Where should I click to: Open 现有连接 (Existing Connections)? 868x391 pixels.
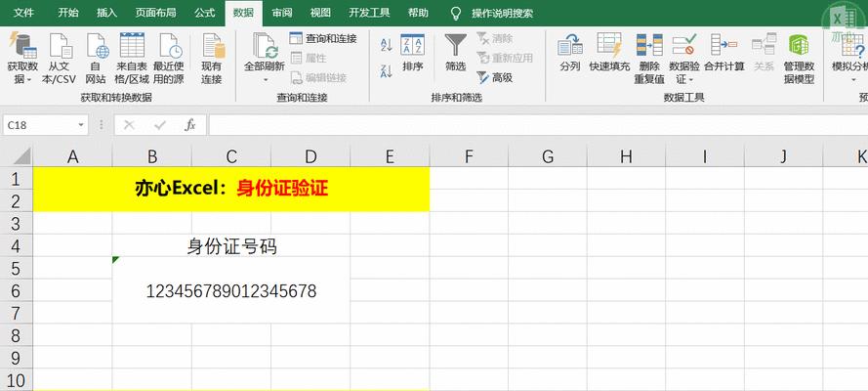pyautogui.click(x=212, y=58)
